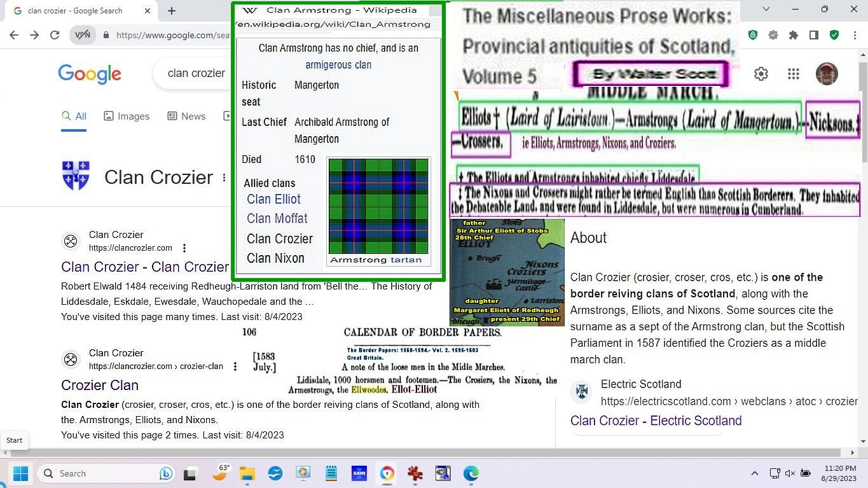Click the first clancrozier.com site favicon
Image resolution: width=868 pixels, height=488 pixels.
(71, 241)
